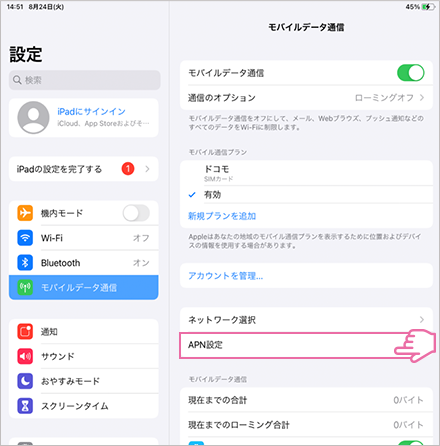Click the 検索 search field
This screenshot has height=446, width=440.
coord(85,80)
